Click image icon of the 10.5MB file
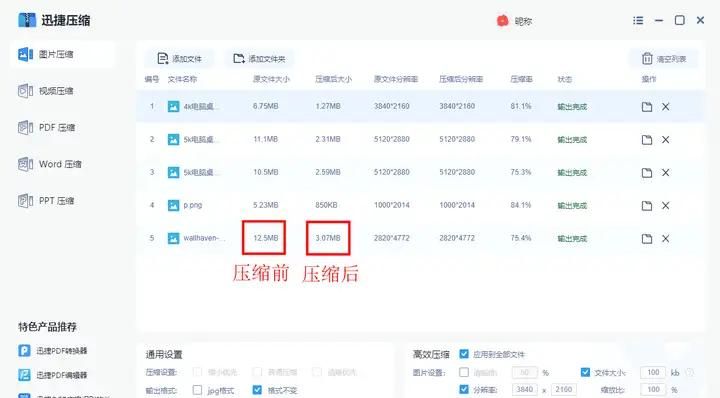This screenshot has height=398, width=720. point(173,173)
